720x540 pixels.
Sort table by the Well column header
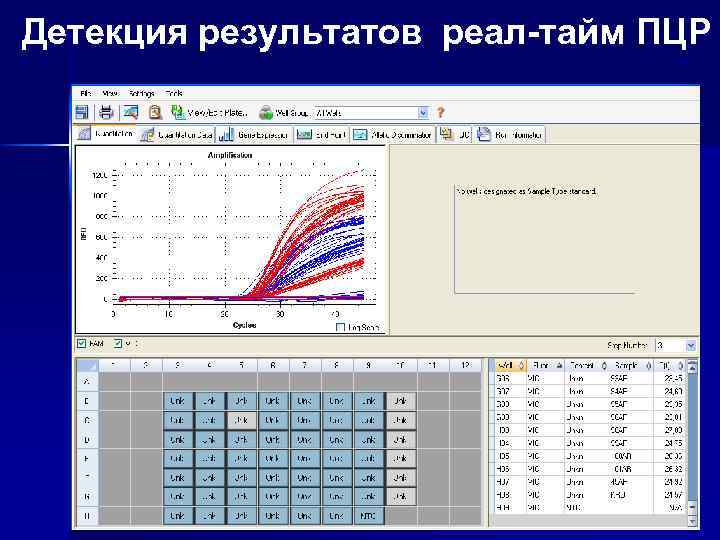tap(510, 366)
